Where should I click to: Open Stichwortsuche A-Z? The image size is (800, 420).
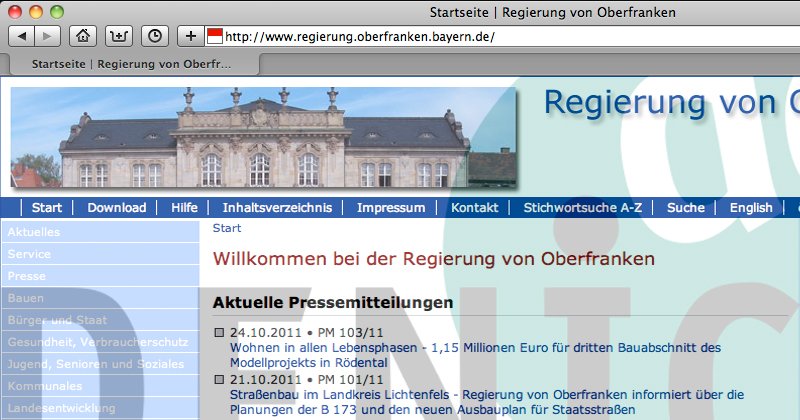(583, 208)
